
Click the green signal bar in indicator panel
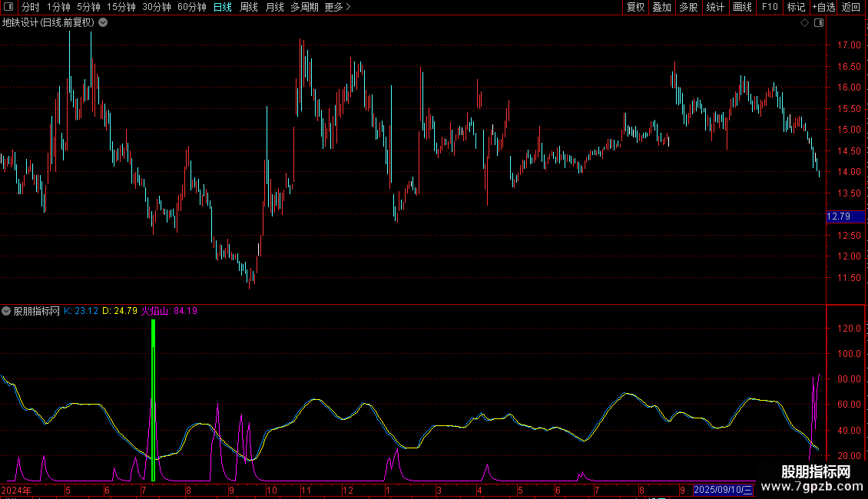(x=154, y=401)
